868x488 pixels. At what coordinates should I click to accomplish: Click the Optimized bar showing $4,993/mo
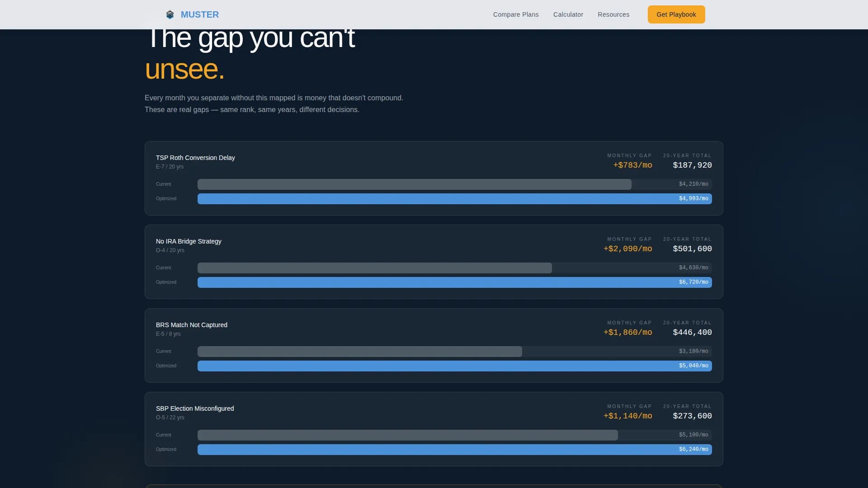point(455,199)
